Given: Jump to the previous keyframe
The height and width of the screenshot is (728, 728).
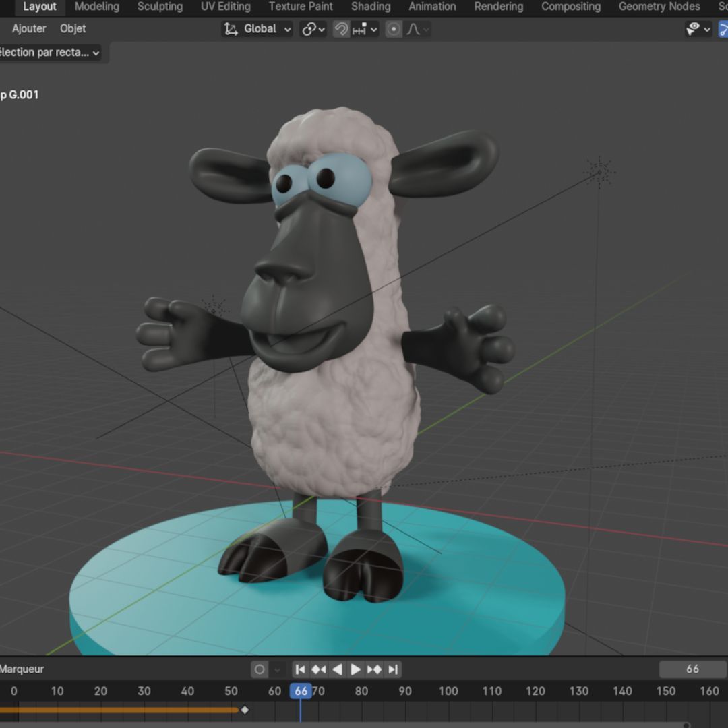Looking at the screenshot, I should 318,669.
